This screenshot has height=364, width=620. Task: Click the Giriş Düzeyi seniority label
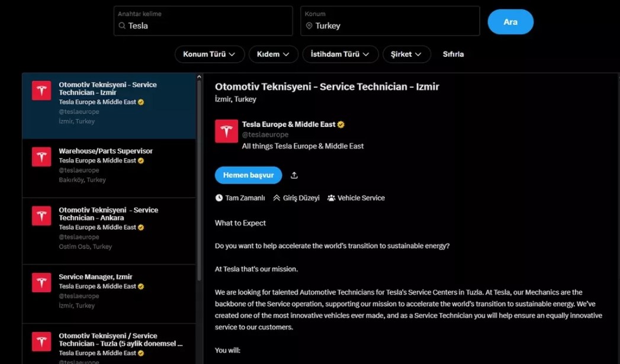(301, 198)
